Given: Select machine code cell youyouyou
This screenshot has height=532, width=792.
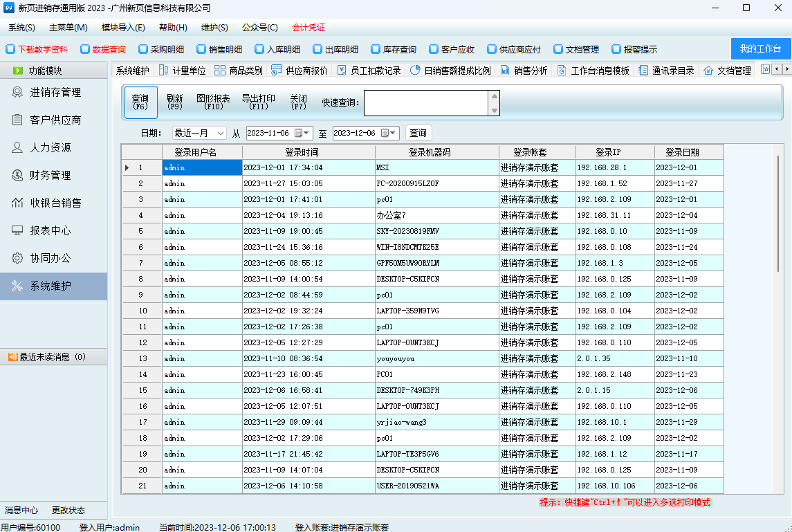Looking at the screenshot, I should [x=437, y=358].
